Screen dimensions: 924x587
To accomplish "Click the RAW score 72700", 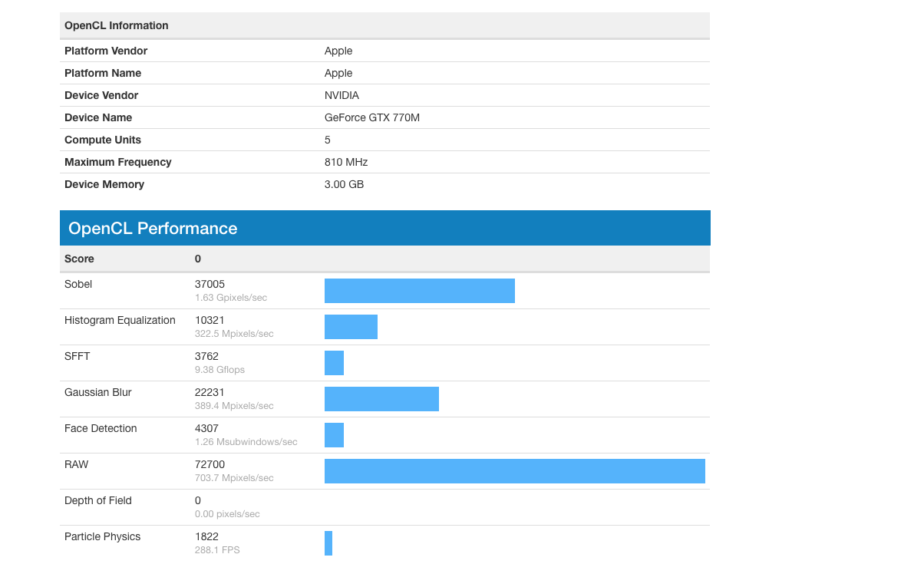I will pyautogui.click(x=210, y=464).
